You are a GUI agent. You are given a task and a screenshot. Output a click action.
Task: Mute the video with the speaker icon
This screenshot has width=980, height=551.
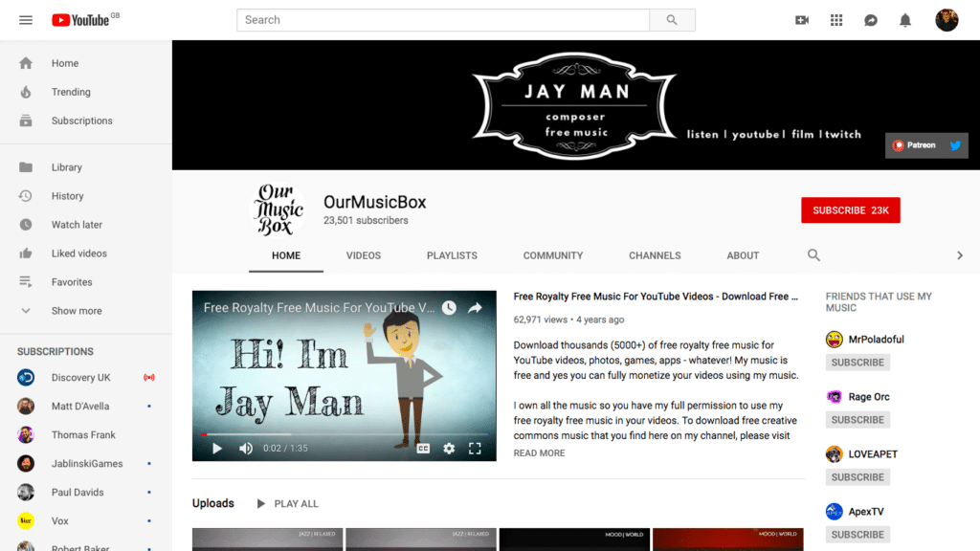coord(246,449)
